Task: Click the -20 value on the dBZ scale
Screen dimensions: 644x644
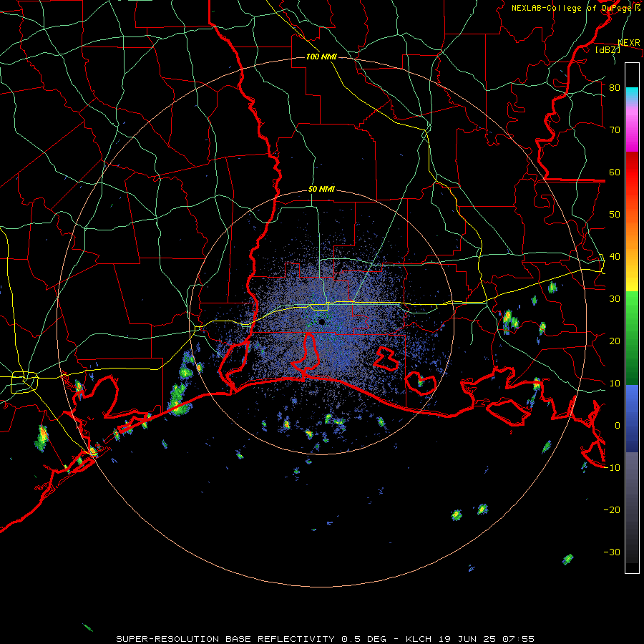Action: click(612, 510)
